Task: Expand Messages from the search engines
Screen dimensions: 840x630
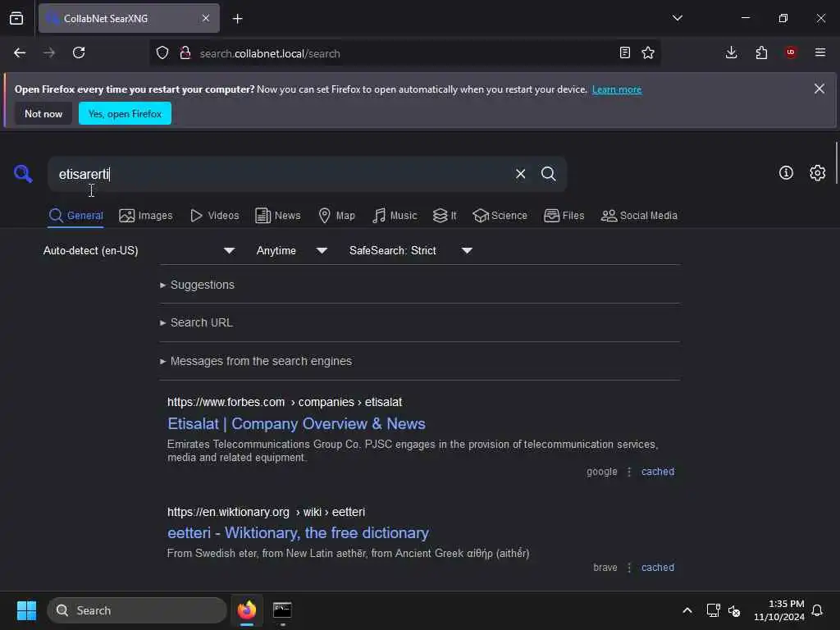Action: point(256,361)
